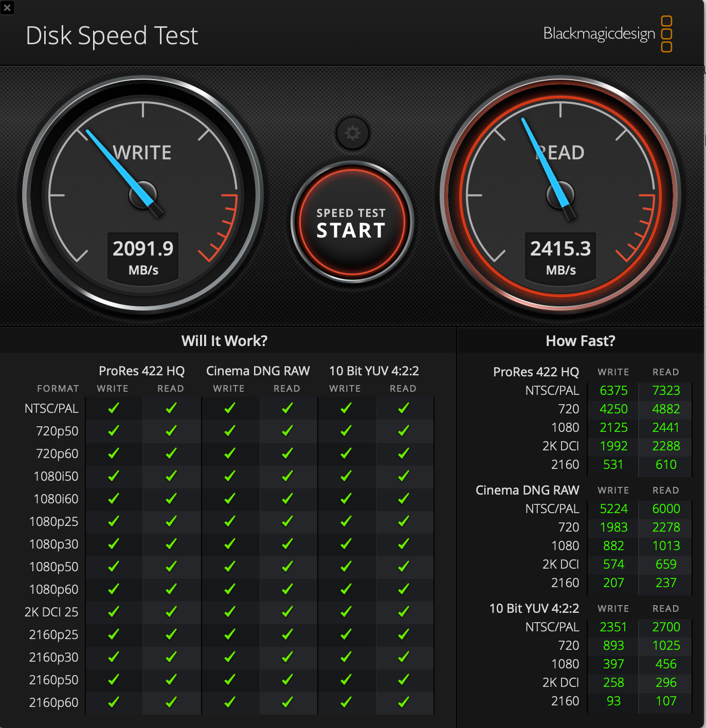The height and width of the screenshot is (728, 706).
Task: Click the 2K DCI 25 format label
Action: coord(51,612)
